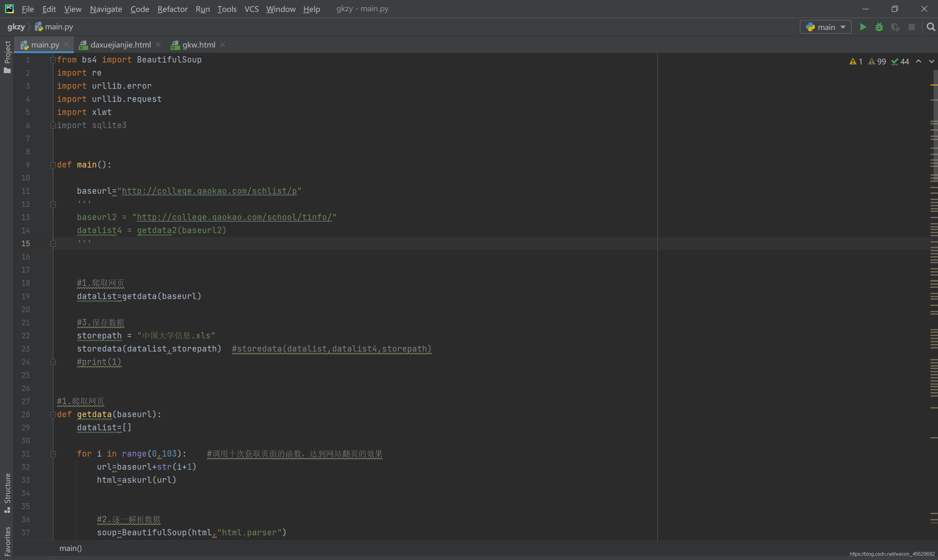This screenshot has width=938, height=560.
Task: Click the weak warnings count 99
Action: tap(877, 62)
